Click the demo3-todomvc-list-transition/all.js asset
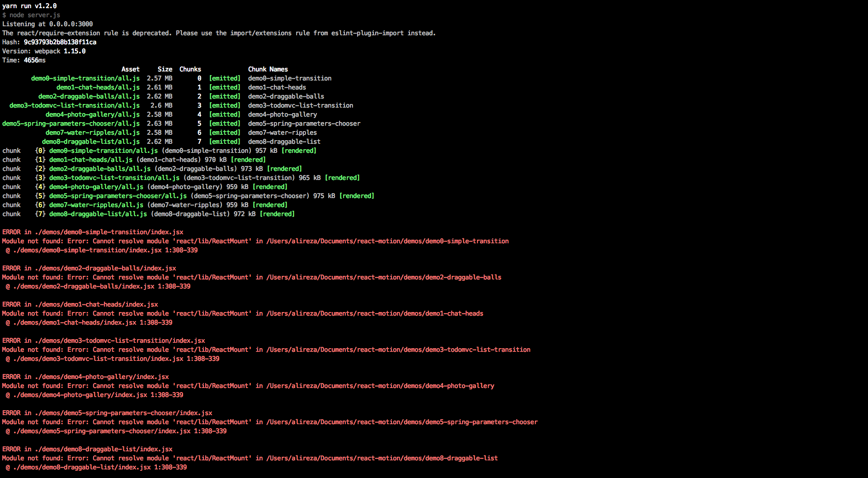Viewport: 868px width, 478px height. pyautogui.click(x=75, y=105)
